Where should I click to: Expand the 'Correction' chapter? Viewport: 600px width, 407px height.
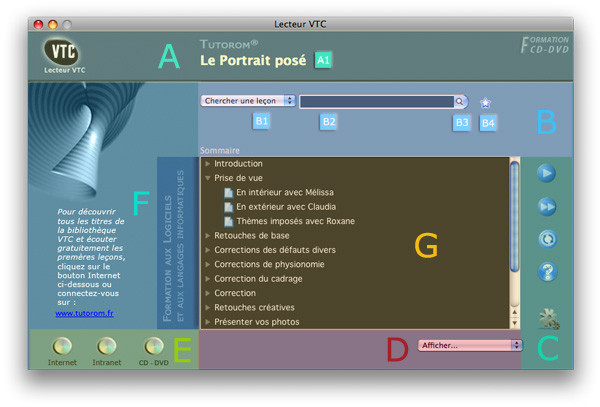[x=207, y=293]
